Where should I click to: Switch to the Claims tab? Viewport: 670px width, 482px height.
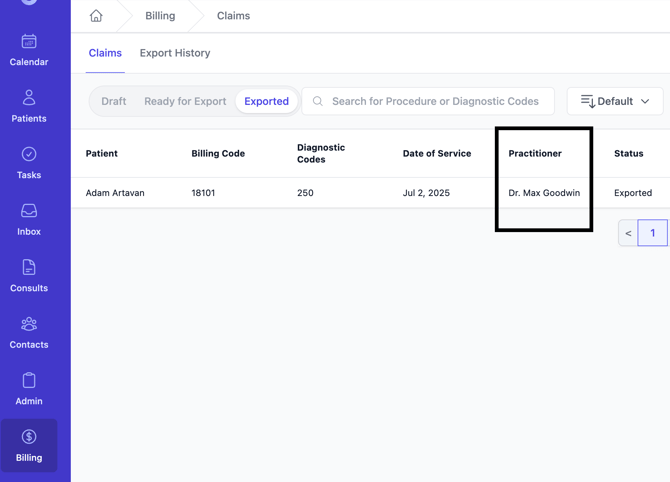105,53
